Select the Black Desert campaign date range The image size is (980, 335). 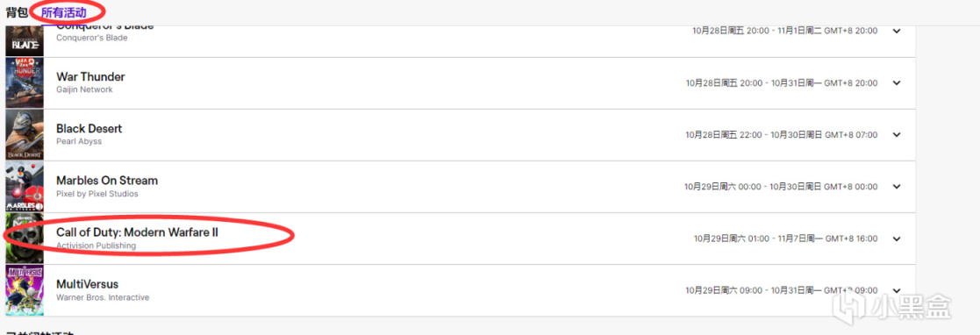781,134
